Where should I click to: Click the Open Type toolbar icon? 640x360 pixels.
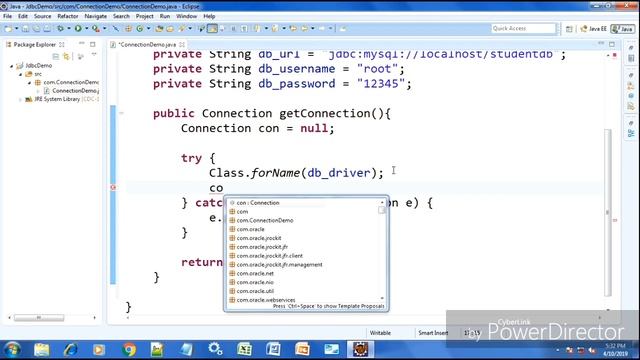(159, 29)
